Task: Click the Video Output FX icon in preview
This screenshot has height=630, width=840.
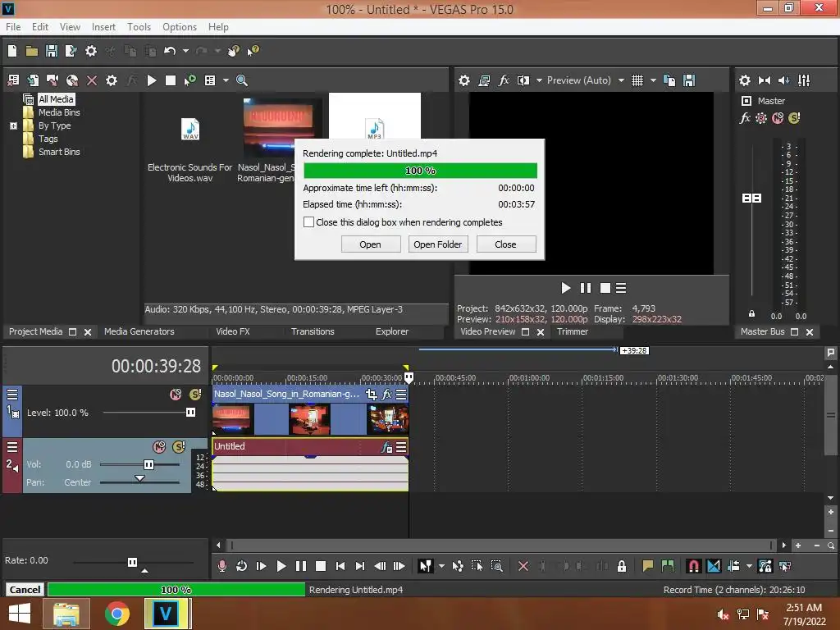Action: [504, 80]
